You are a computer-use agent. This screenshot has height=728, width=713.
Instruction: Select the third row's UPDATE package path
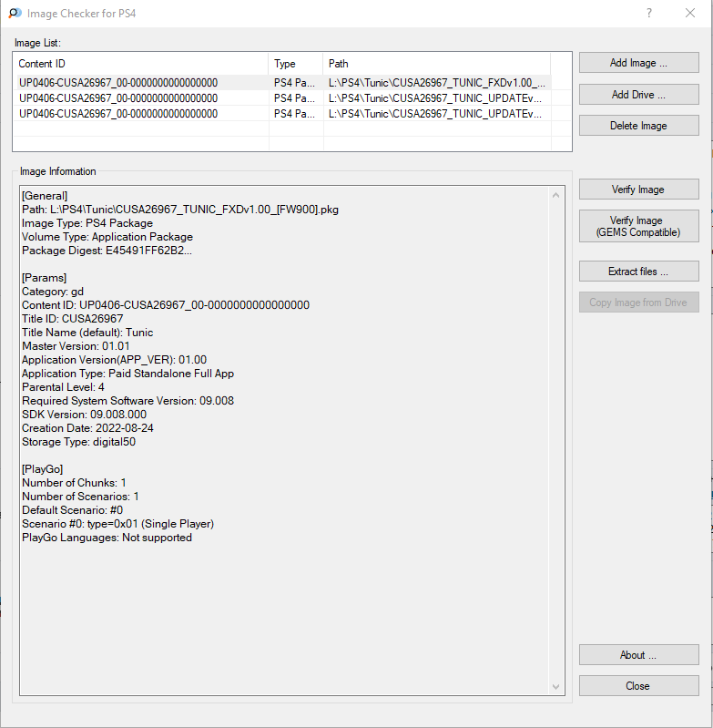[435, 114]
